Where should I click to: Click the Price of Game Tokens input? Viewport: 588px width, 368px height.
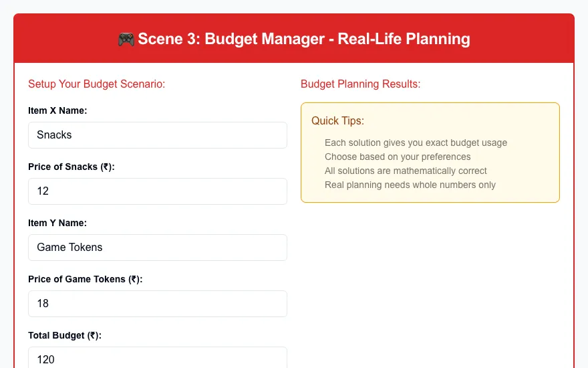click(x=158, y=303)
